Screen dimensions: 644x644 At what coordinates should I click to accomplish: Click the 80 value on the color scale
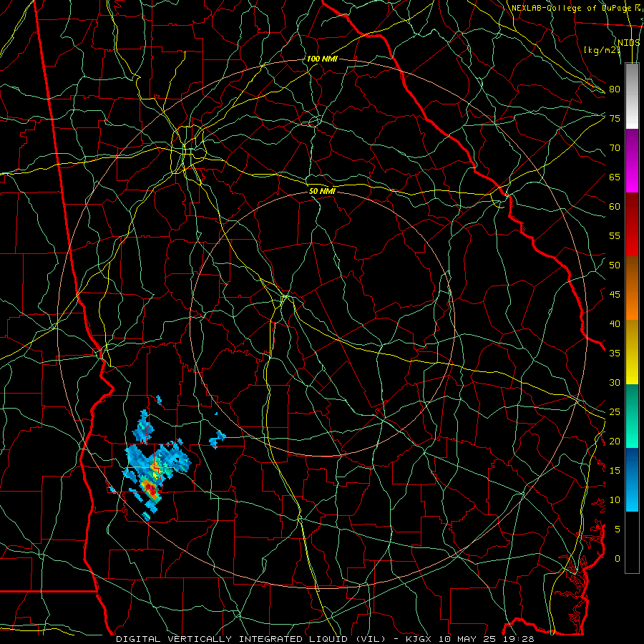coord(615,89)
